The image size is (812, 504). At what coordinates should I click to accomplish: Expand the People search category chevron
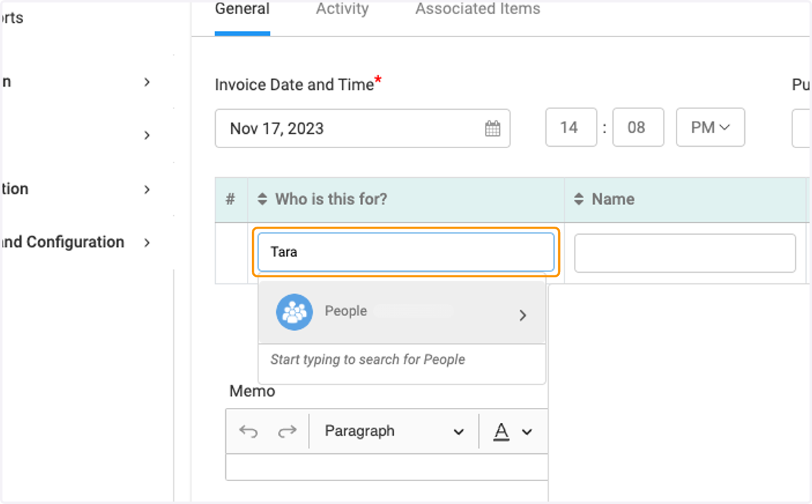522,315
